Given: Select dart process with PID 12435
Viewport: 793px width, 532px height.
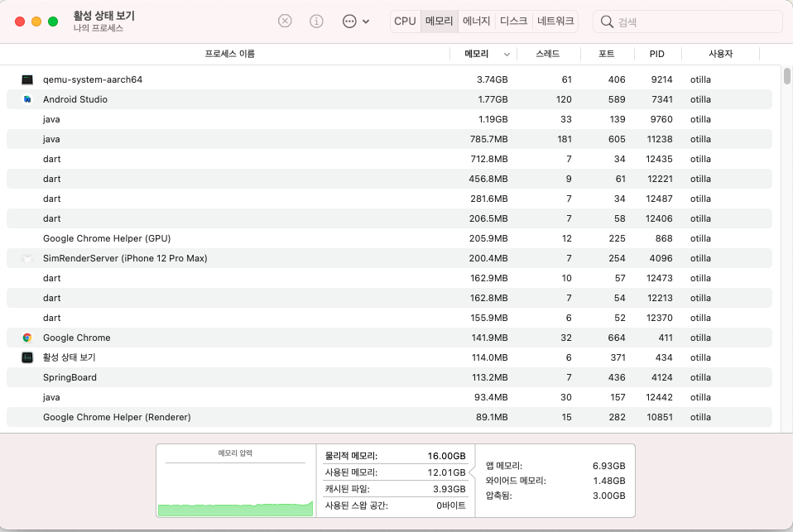Looking at the screenshot, I should click(389, 159).
